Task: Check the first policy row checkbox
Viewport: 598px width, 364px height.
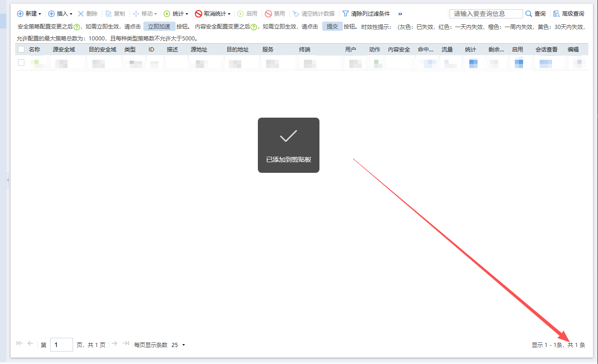Action: click(21, 63)
